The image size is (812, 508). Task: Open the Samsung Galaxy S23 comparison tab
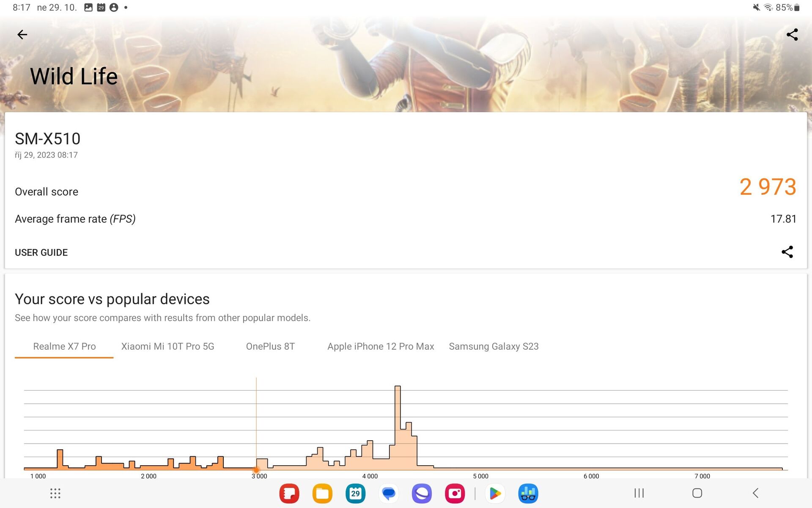pos(494,346)
